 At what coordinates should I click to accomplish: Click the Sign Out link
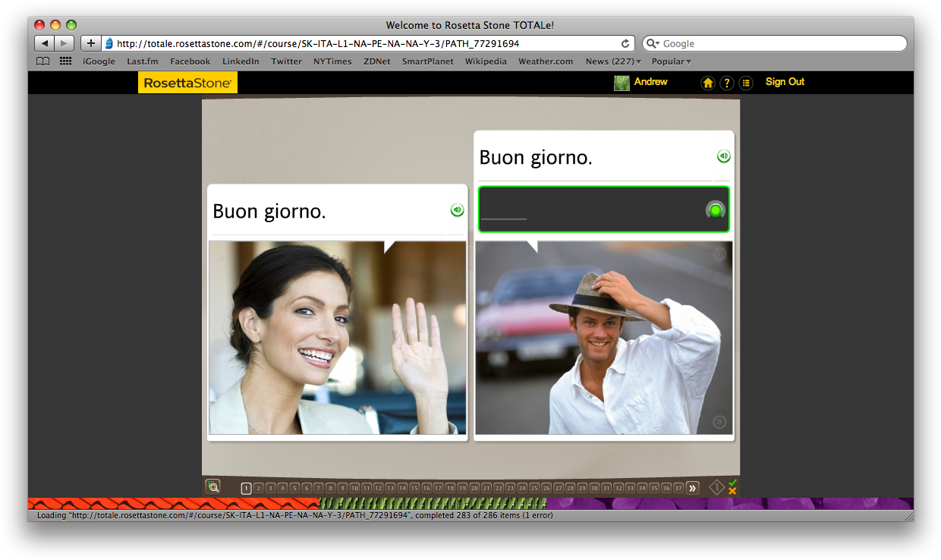785,82
